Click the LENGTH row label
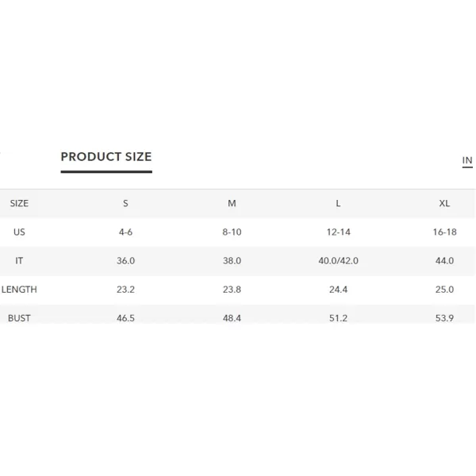Image resolution: width=476 pixels, height=476 pixels. (x=19, y=290)
